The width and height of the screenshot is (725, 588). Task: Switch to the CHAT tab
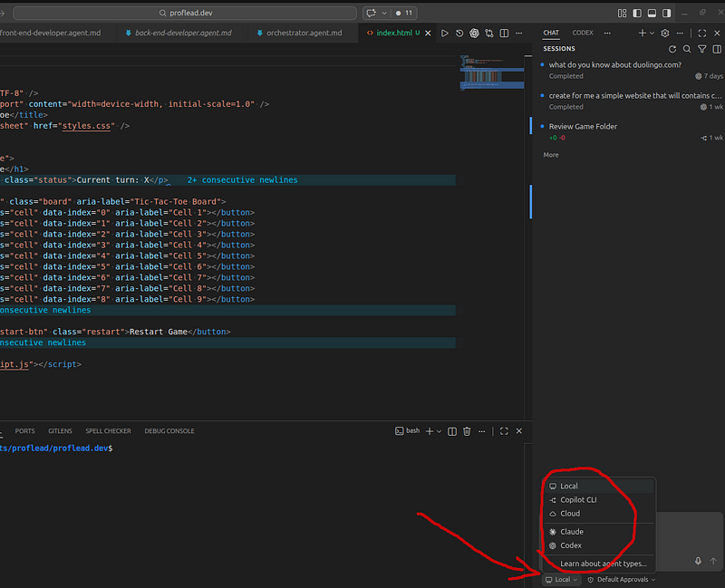click(x=551, y=33)
